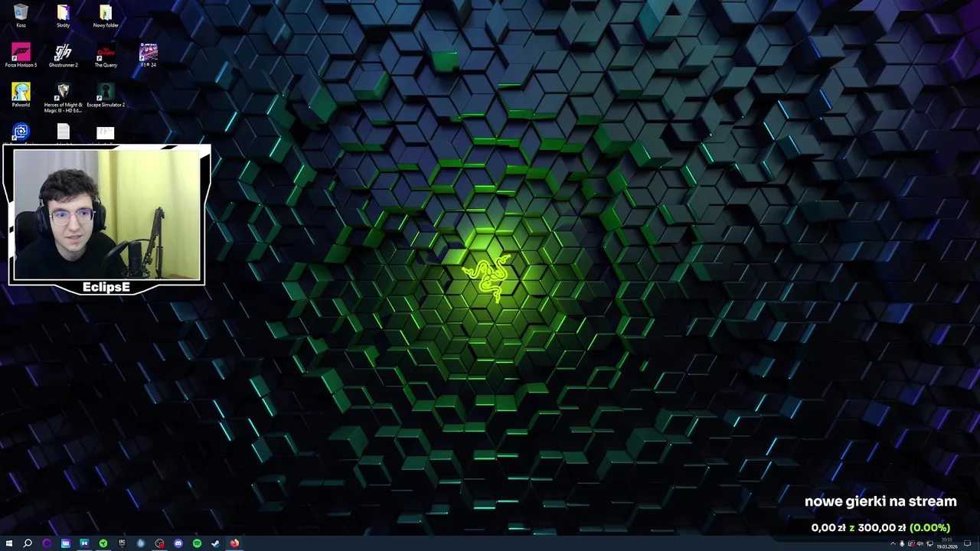The height and width of the screenshot is (551, 980).
Task: Click taskbar icon with red dot badge
Action: 159,543
